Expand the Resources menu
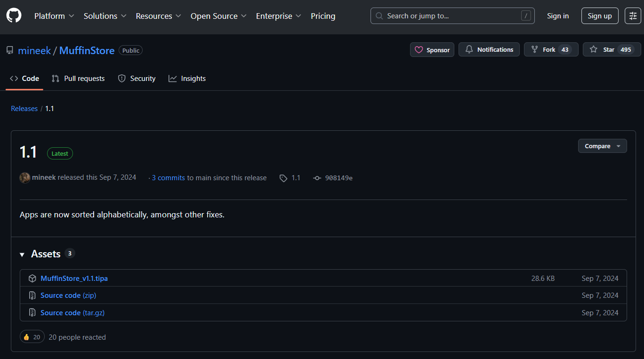The image size is (644, 359). [x=158, y=16]
